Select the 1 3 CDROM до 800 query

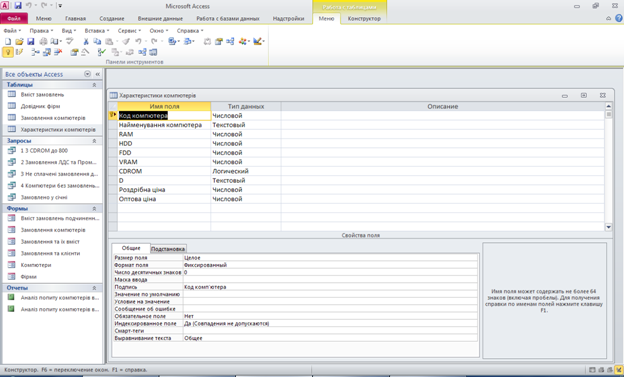pyautogui.click(x=44, y=150)
